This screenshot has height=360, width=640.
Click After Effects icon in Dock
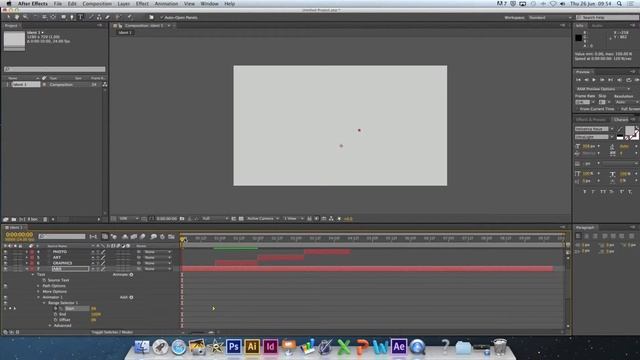[x=398, y=347]
